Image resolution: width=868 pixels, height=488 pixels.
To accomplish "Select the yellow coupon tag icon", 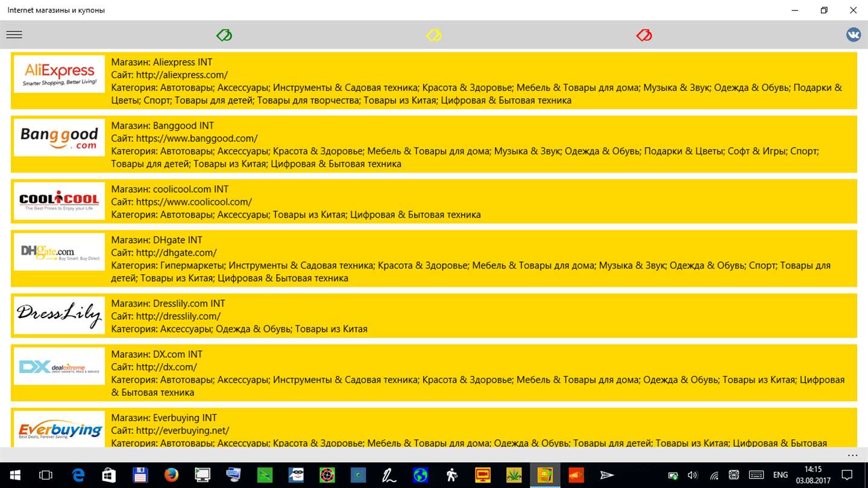I will pos(434,36).
